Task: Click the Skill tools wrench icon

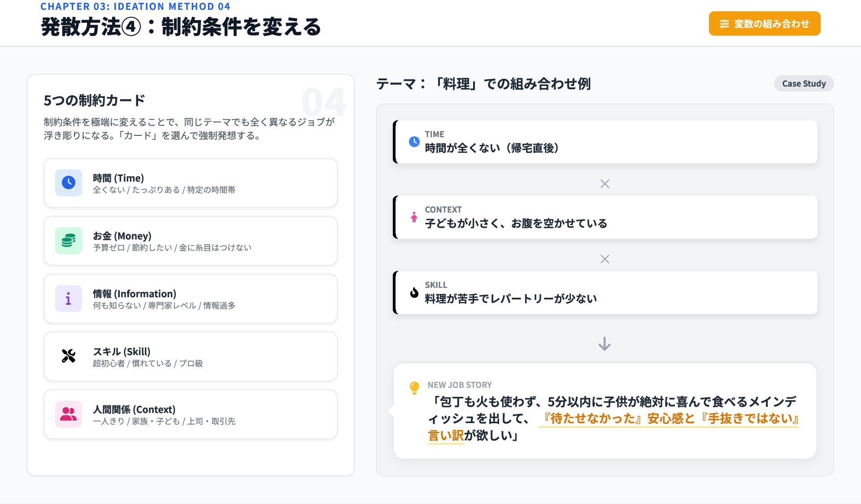Action: [69, 356]
